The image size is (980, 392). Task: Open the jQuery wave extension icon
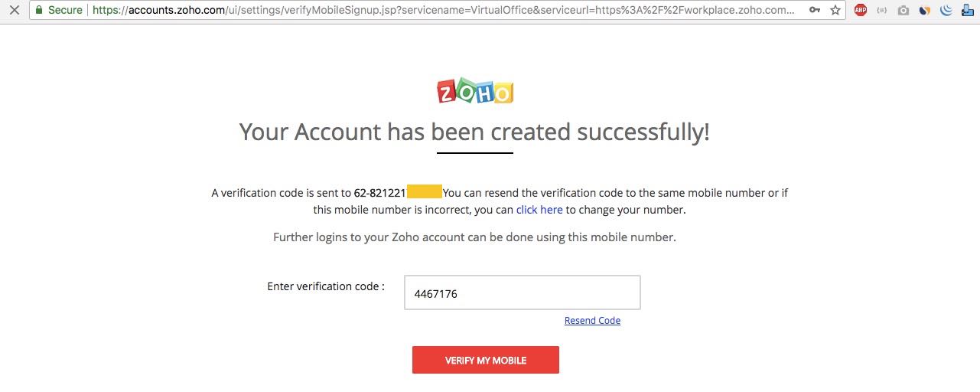(x=946, y=11)
